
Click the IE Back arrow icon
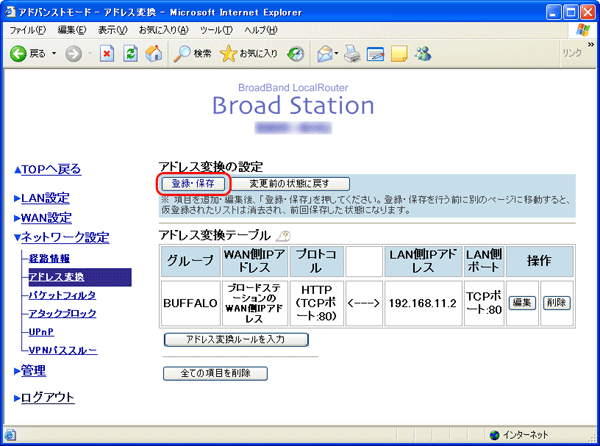pyautogui.click(x=18, y=54)
